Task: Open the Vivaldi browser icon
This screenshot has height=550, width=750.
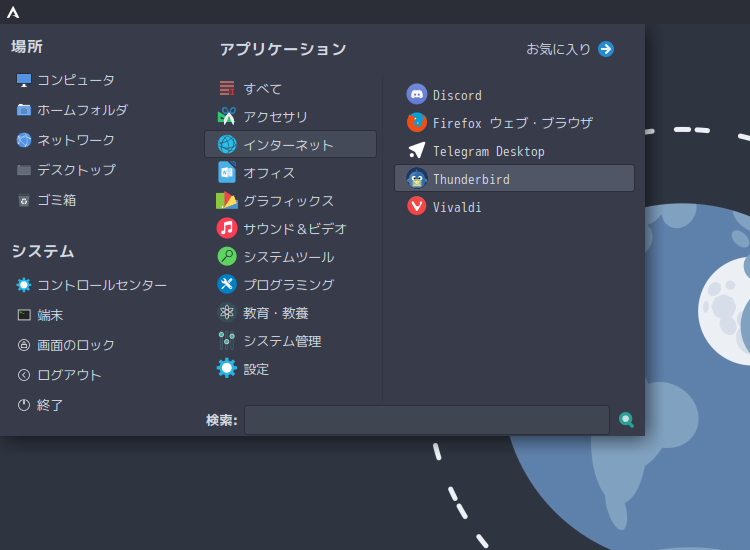Action: (x=417, y=207)
